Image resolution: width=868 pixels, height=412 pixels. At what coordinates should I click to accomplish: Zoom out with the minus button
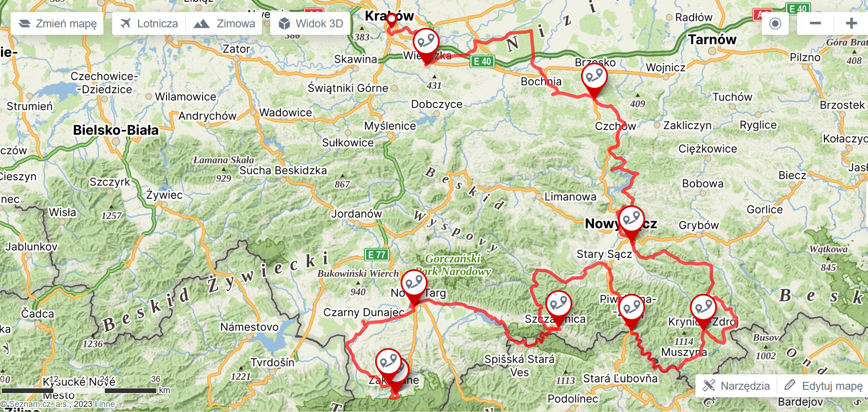(x=815, y=24)
